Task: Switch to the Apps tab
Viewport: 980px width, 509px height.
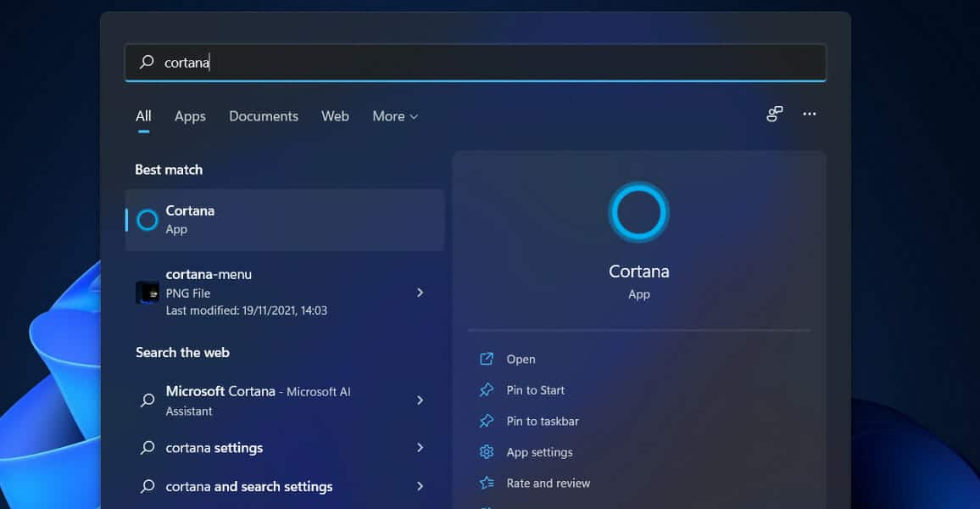Action: click(x=190, y=116)
